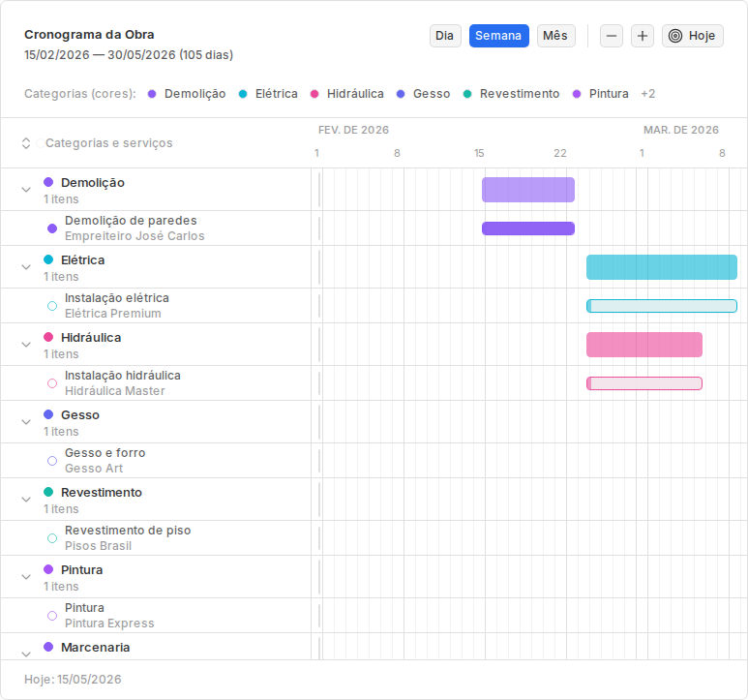Click the +2 more categories indicator

tap(647, 94)
